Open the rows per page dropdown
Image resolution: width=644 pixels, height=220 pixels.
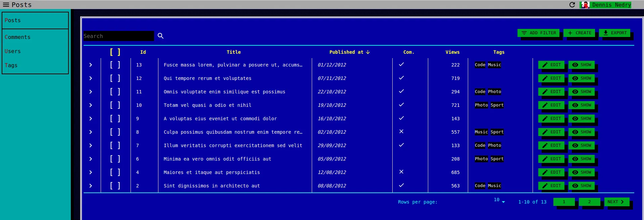[x=499, y=200]
